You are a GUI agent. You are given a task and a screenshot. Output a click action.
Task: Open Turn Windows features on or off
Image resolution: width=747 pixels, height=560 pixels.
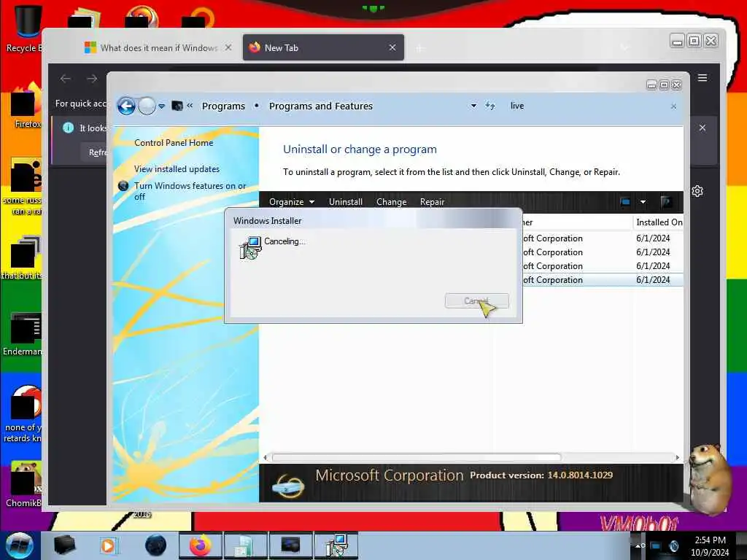[x=190, y=191]
